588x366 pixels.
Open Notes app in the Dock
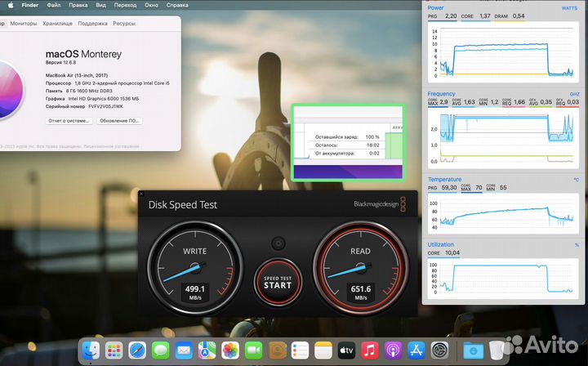[x=323, y=351]
